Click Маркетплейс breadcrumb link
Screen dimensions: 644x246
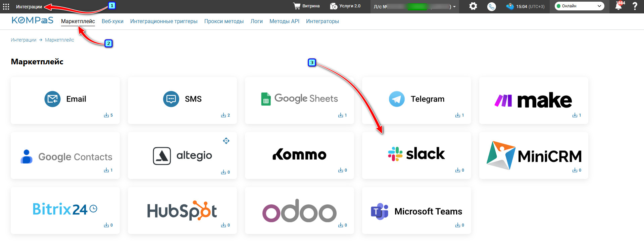pos(59,40)
